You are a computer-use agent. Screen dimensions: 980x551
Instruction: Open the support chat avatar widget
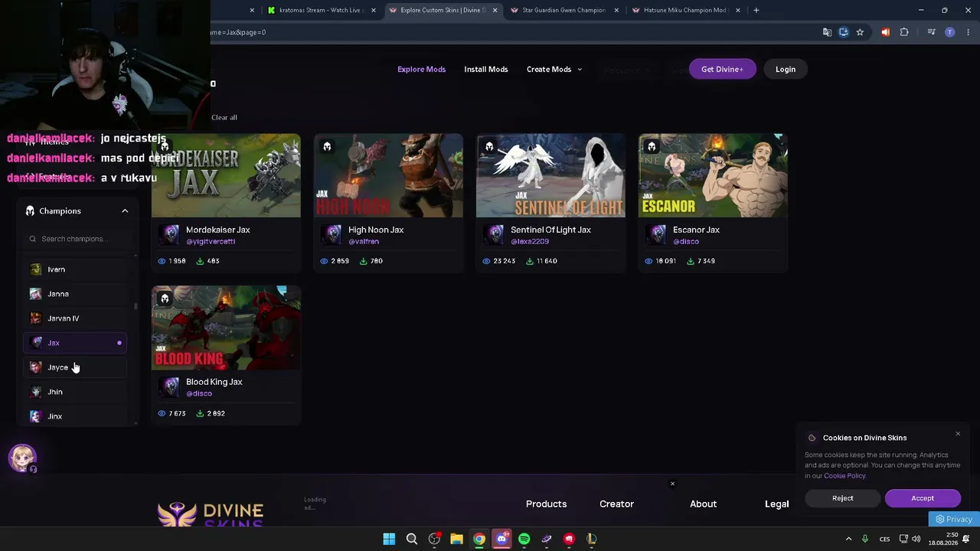coord(22,458)
